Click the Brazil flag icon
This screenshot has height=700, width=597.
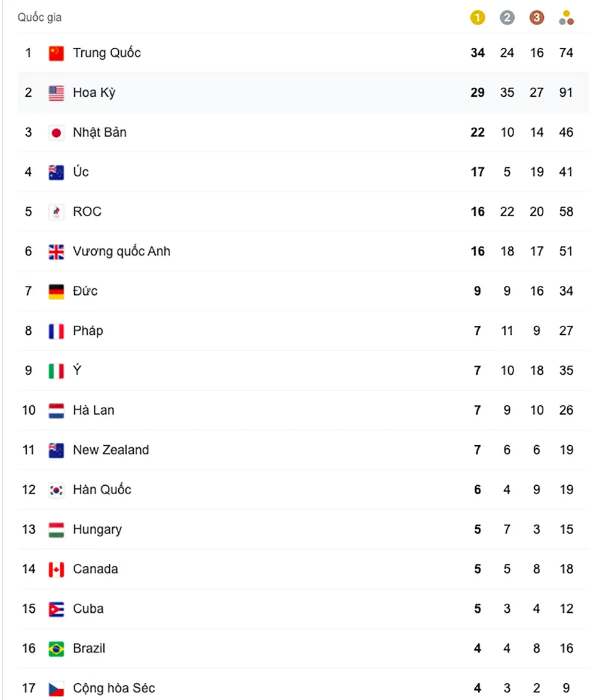pos(56,649)
